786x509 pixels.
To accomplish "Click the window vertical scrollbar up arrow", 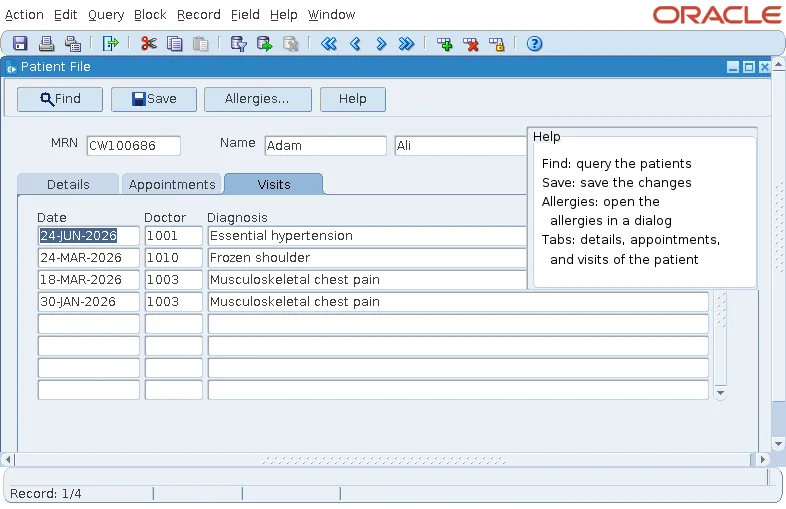I will [778, 64].
